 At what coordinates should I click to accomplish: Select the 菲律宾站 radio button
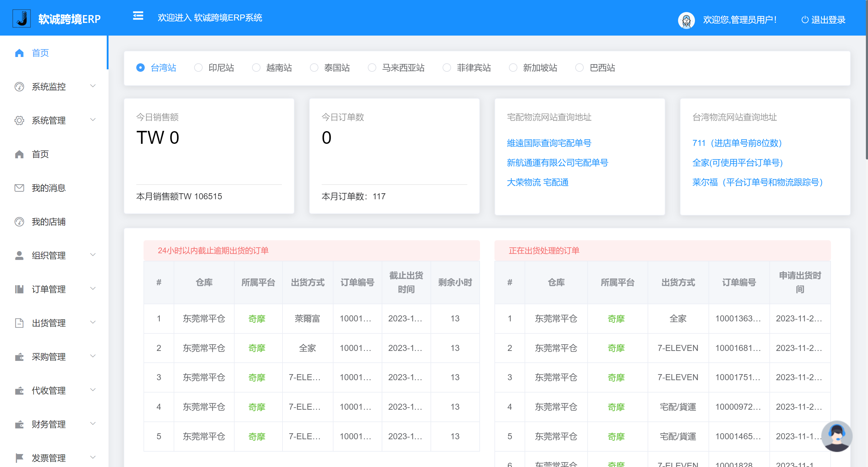[447, 68]
